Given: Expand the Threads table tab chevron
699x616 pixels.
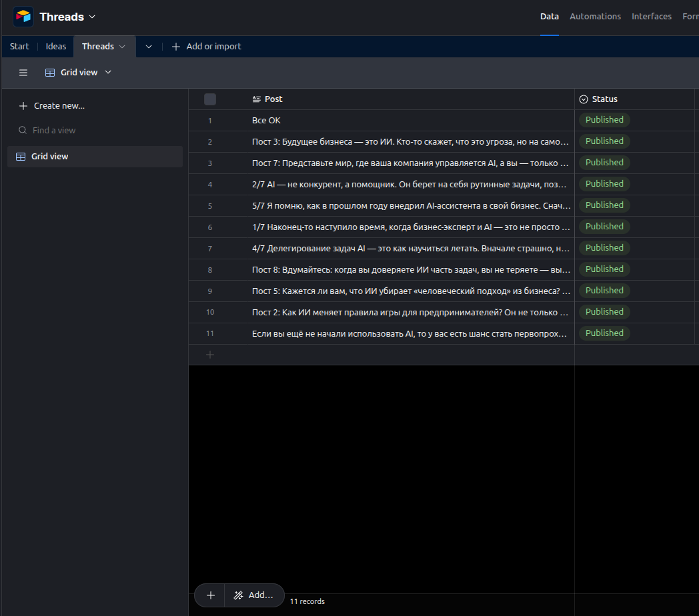Looking at the screenshot, I should (x=122, y=47).
